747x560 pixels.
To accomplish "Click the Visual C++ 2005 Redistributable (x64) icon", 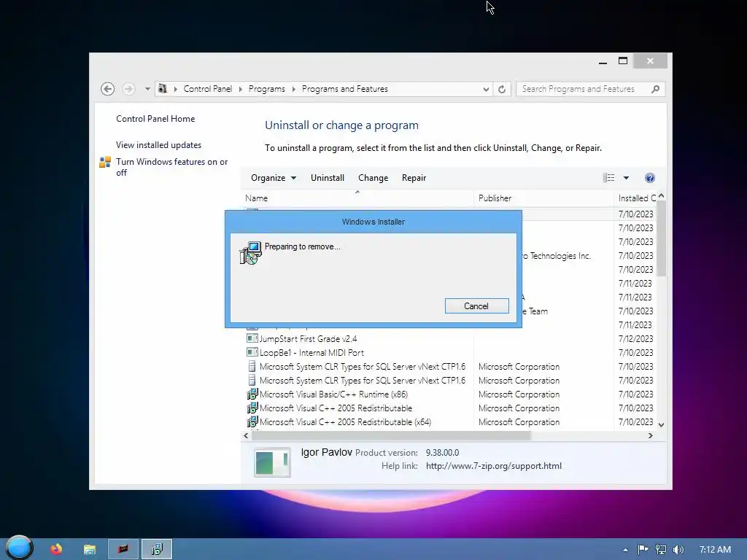I will coord(252,422).
